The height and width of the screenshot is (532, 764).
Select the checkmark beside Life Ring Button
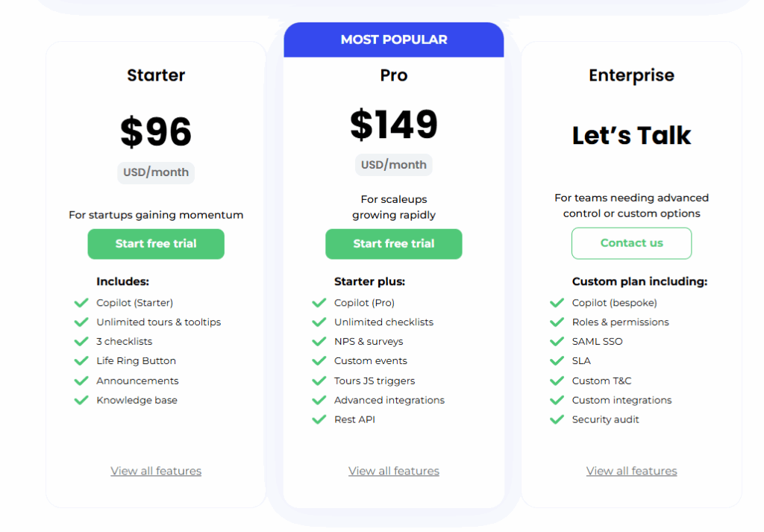point(81,361)
